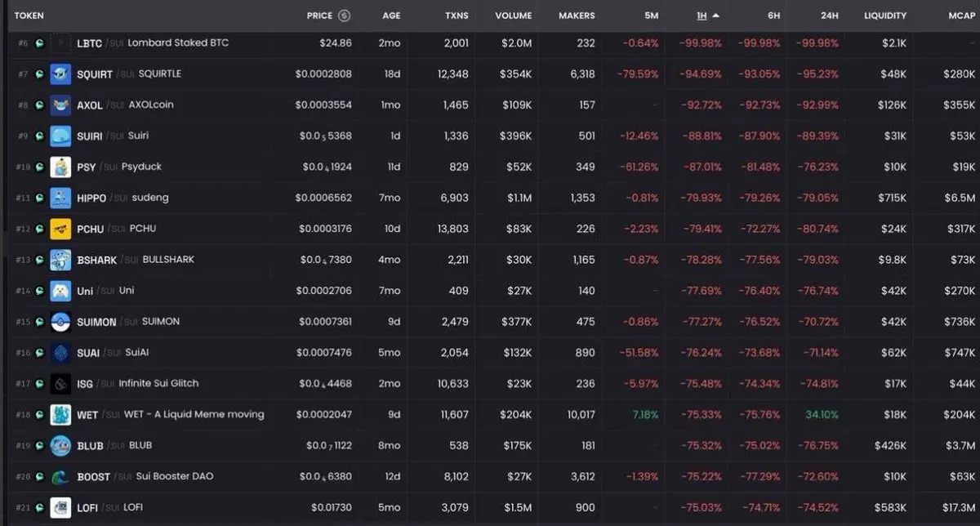The image size is (980, 526).
Task: Open AXOLcoin token name link
Action: coord(151,105)
